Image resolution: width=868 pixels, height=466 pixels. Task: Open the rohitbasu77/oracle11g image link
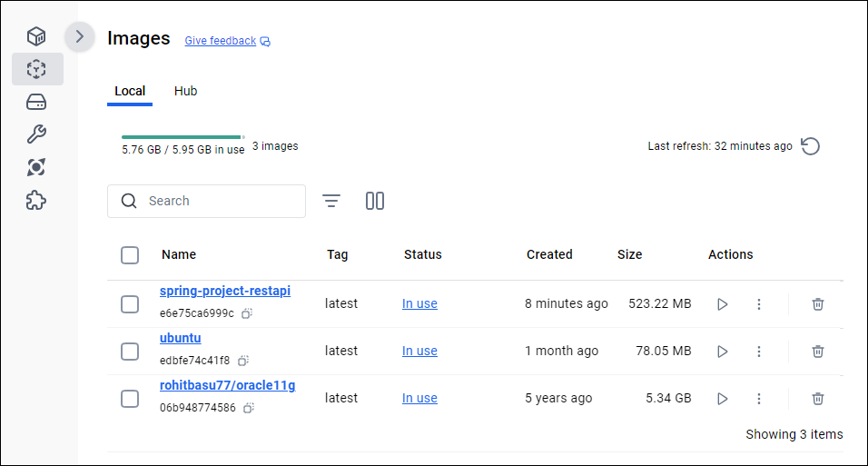pyautogui.click(x=228, y=385)
